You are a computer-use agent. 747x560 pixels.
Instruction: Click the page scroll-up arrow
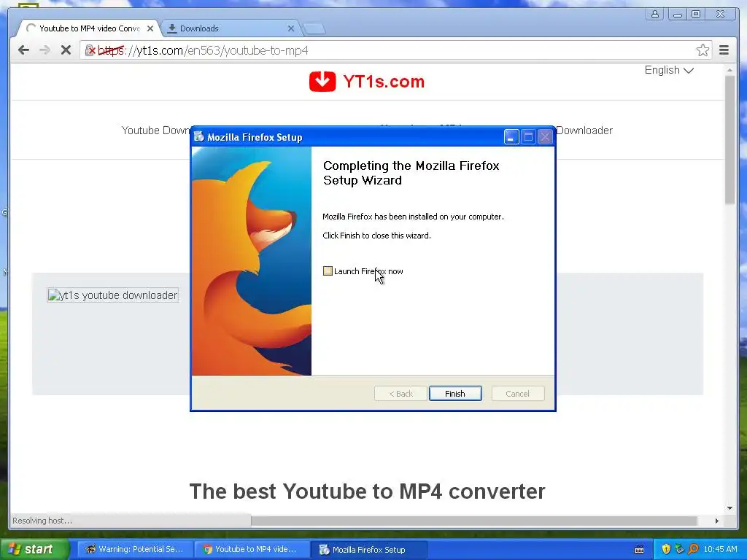(x=729, y=69)
